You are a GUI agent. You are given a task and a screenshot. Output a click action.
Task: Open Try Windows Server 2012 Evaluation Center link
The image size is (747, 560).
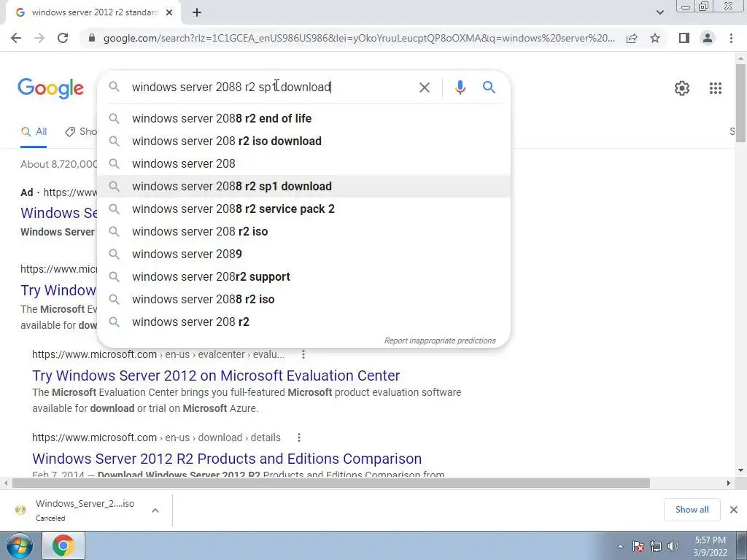pyautogui.click(x=216, y=376)
